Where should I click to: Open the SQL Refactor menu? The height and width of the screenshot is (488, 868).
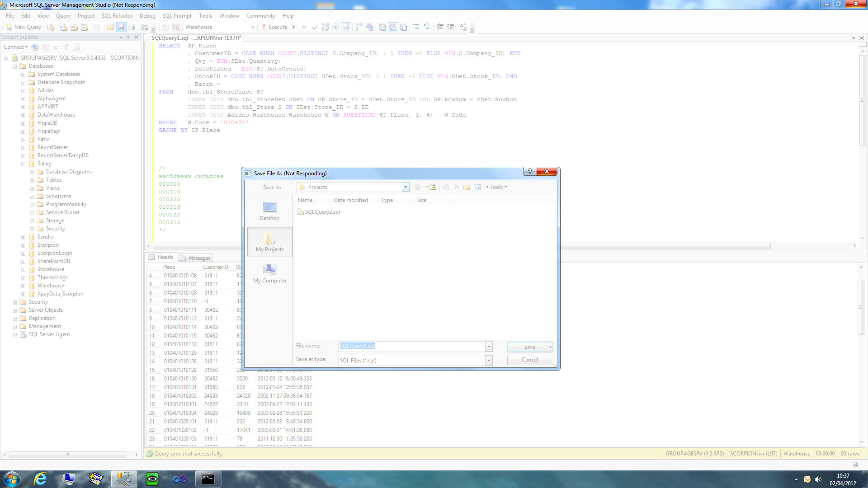117,16
